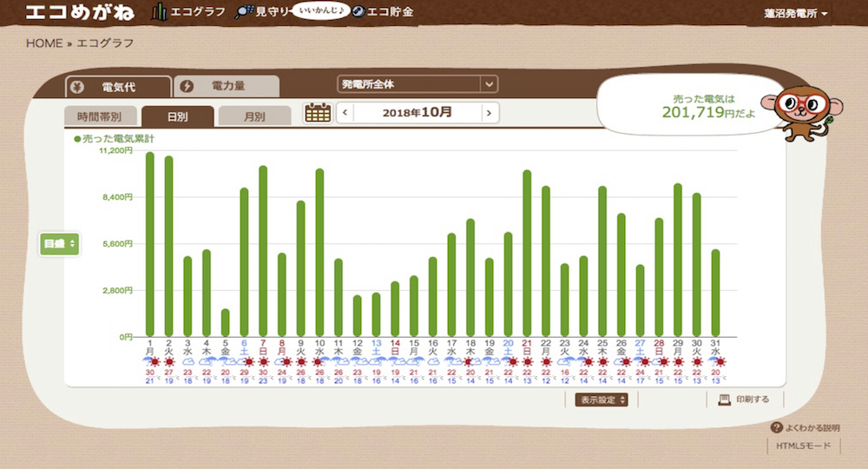The image size is (868, 469).
Task: Open the 蓮沼発電所 account dropdown
Action: pyautogui.click(x=795, y=13)
